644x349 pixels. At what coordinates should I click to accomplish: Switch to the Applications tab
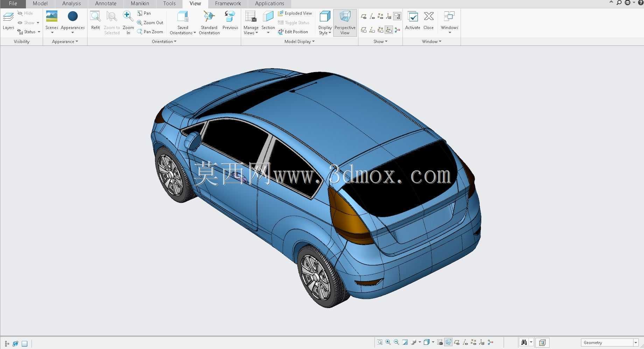click(269, 3)
